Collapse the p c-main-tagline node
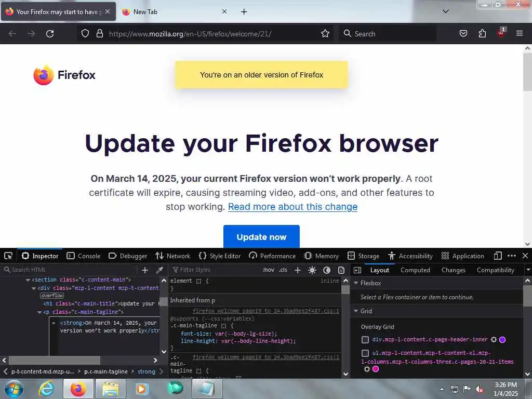Image resolution: width=532 pixels, height=399 pixels. click(39, 312)
